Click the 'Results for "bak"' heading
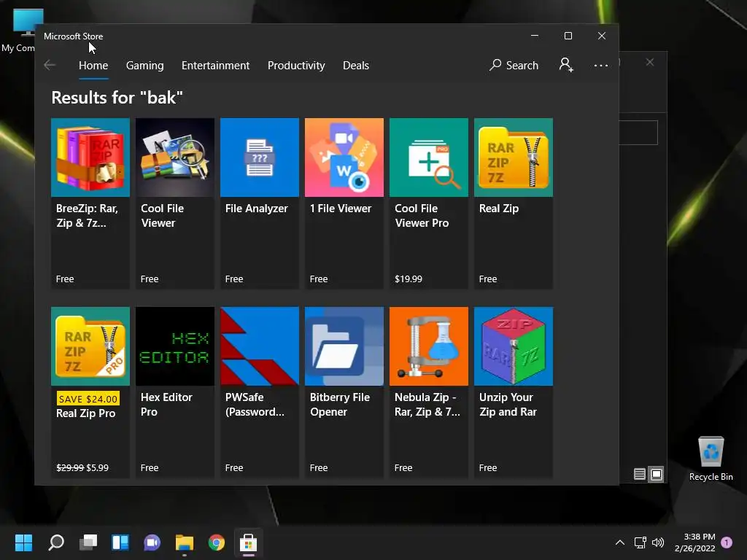The image size is (747, 560). [x=117, y=98]
